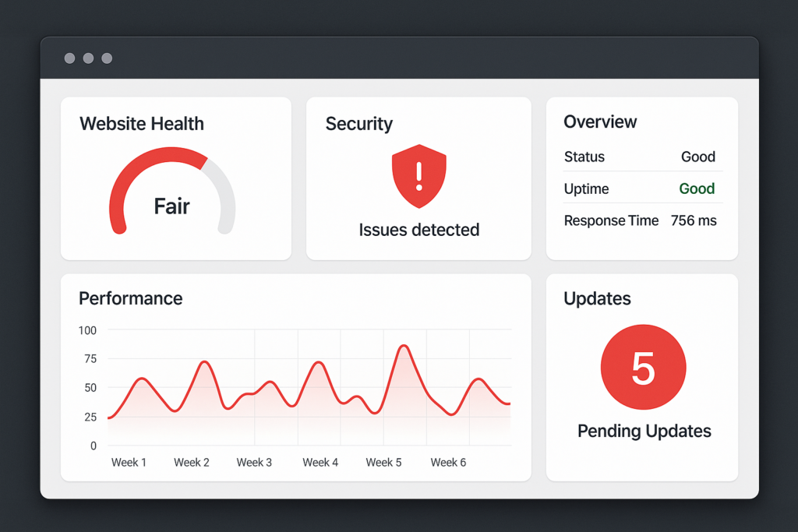Viewport: 798px width, 532px height.
Task: Click the Response Time 756 ms value
Action: (693, 220)
